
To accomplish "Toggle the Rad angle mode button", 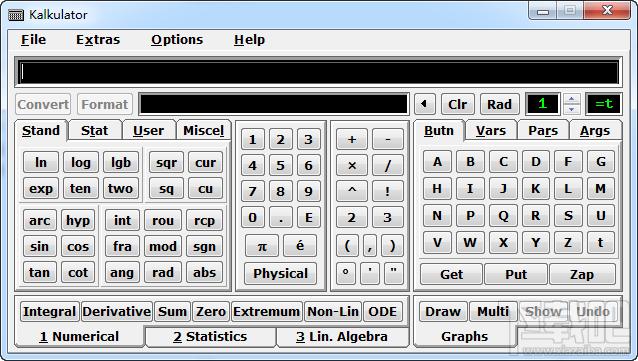I will click(x=499, y=104).
